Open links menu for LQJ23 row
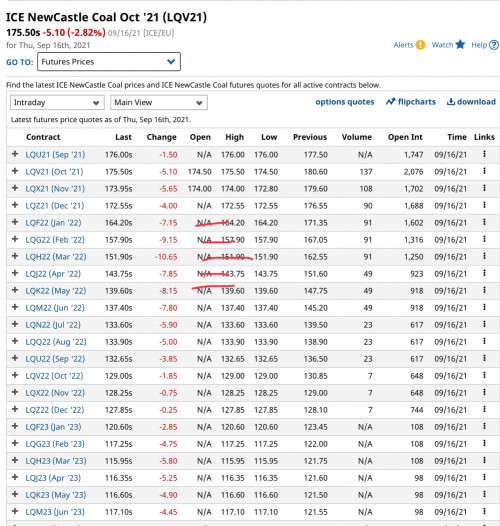The width and height of the screenshot is (500, 526). click(484, 477)
